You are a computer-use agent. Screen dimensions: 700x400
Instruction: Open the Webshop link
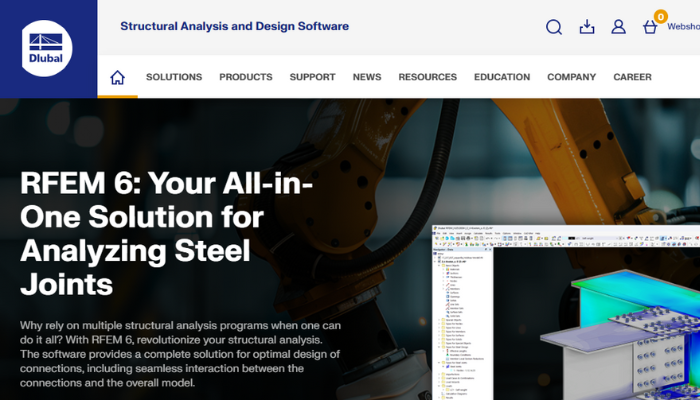(x=683, y=28)
